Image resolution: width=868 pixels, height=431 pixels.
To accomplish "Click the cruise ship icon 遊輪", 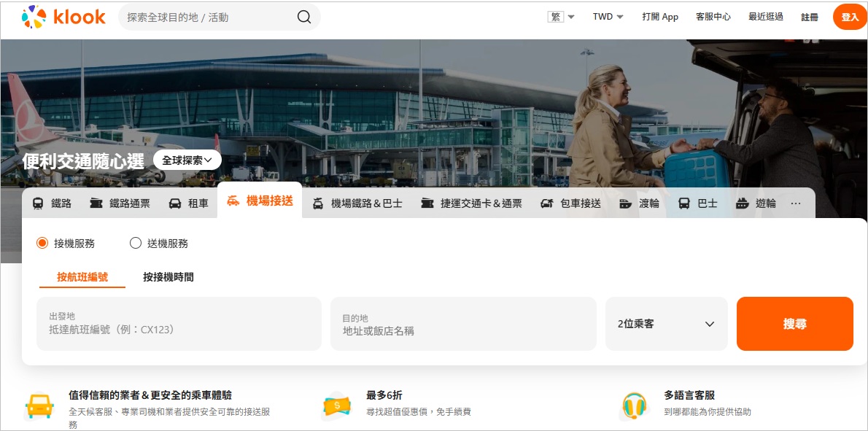I will 743,203.
